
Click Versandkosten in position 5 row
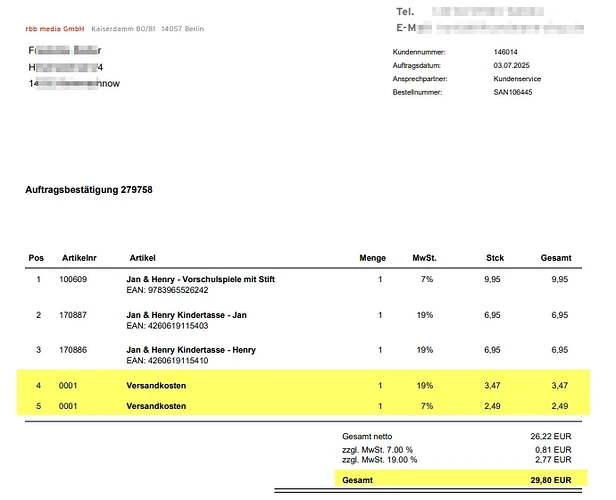point(156,406)
